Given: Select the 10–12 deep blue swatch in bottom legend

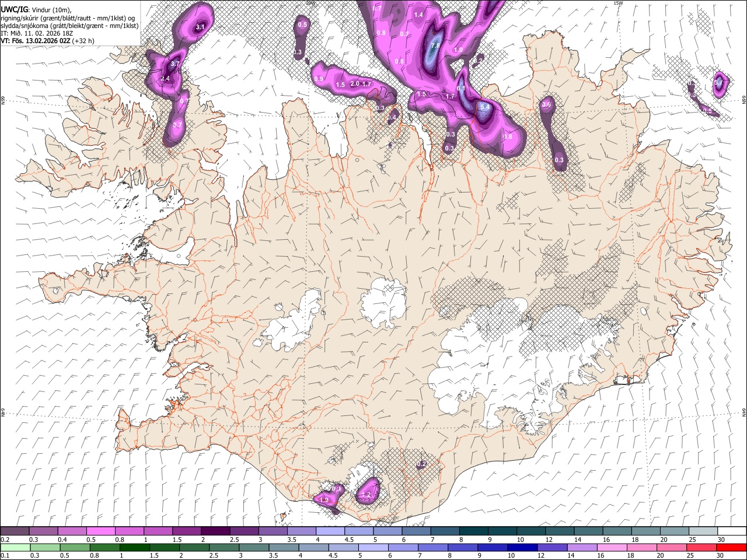Looking at the screenshot, I should click(522, 547).
